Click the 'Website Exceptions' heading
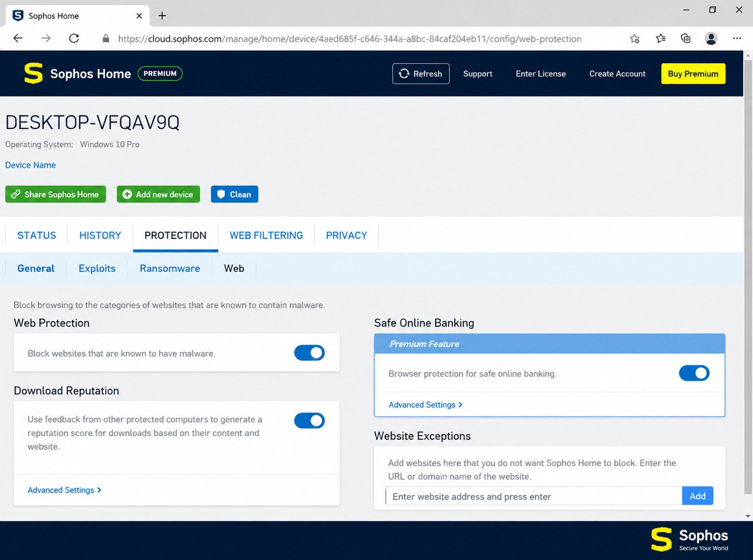This screenshot has width=753, height=560. click(x=423, y=436)
